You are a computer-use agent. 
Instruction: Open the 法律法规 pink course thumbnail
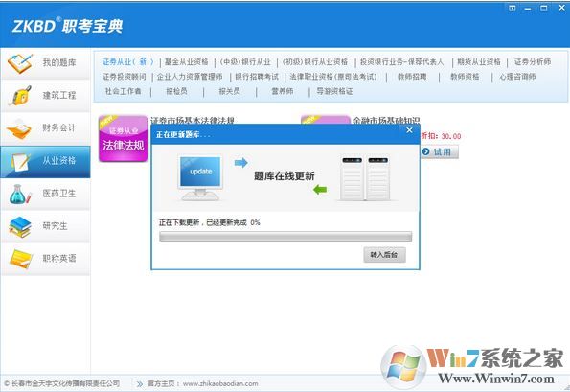123,139
